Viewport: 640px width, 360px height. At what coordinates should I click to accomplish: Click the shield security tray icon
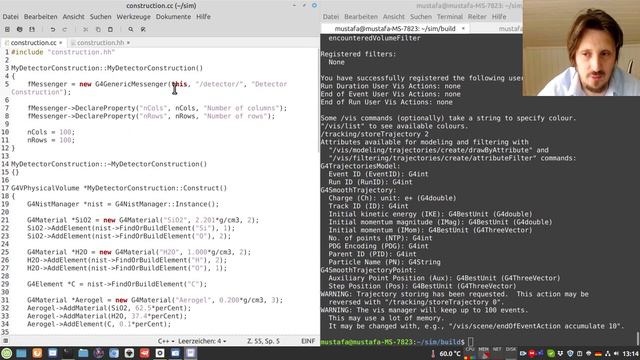pyautogui.click(x=570, y=353)
